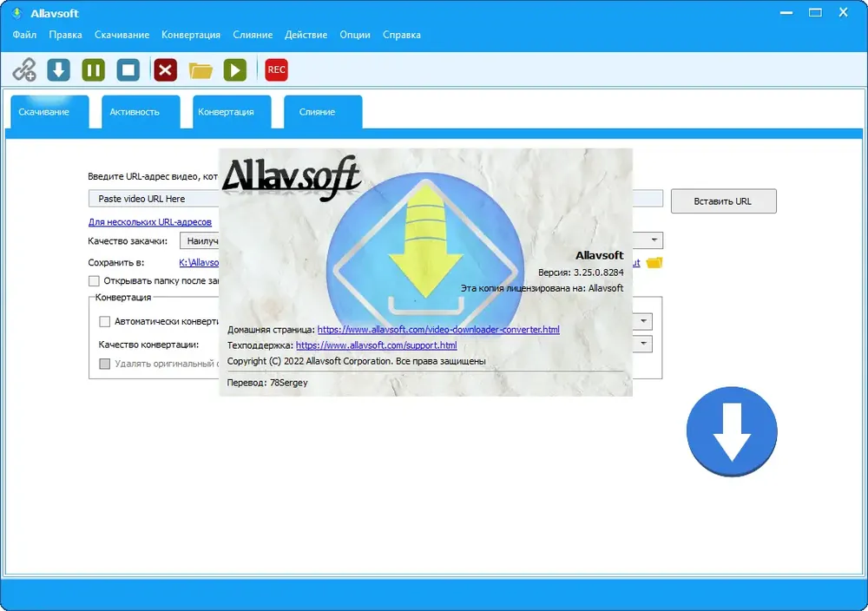Start screen recording with REC icon
This screenshot has width=868, height=611.
[276, 69]
